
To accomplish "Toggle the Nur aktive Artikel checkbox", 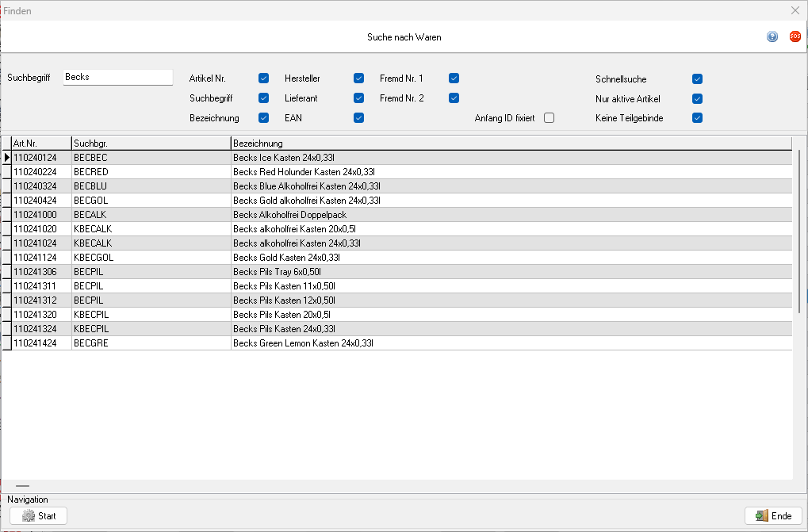I will (697, 99).
